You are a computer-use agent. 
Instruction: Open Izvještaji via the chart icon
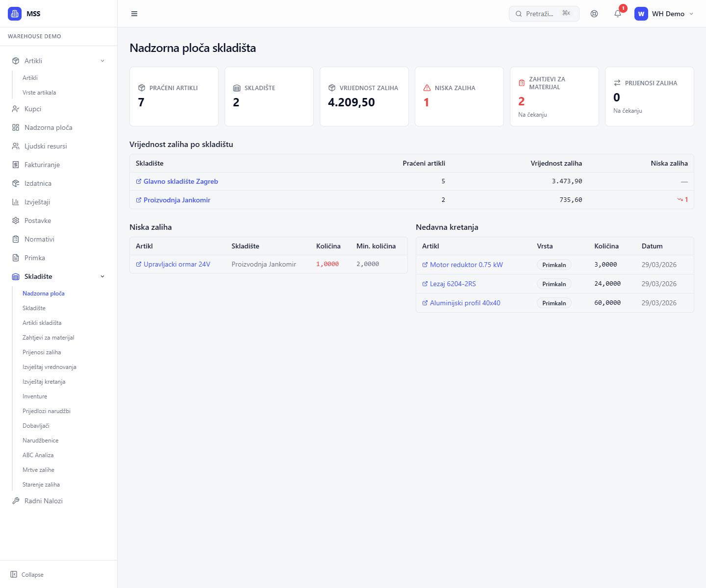[x=15, y=202]
